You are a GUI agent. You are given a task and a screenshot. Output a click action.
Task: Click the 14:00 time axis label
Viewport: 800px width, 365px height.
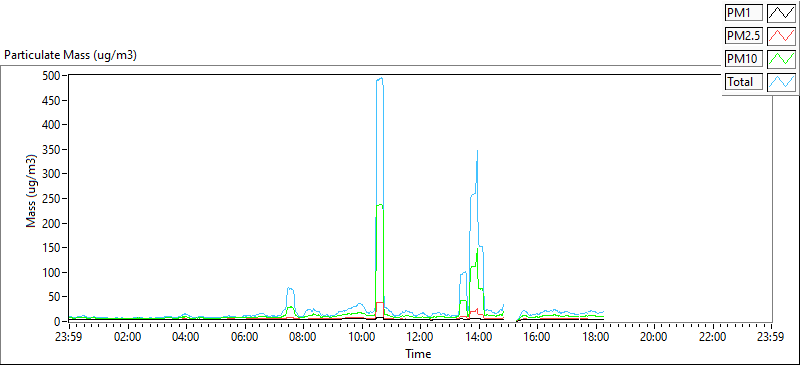479,336
